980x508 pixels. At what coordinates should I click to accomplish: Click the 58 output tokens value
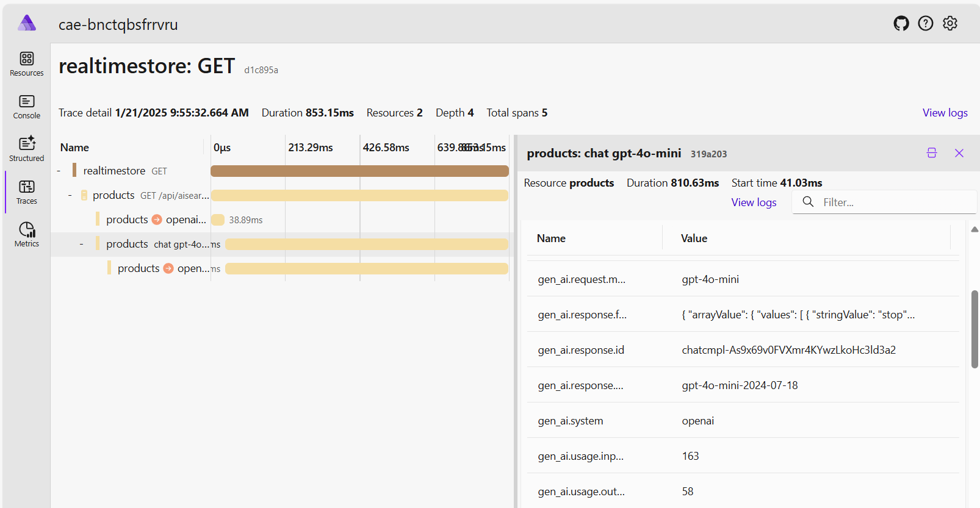[x=688, y=492]
